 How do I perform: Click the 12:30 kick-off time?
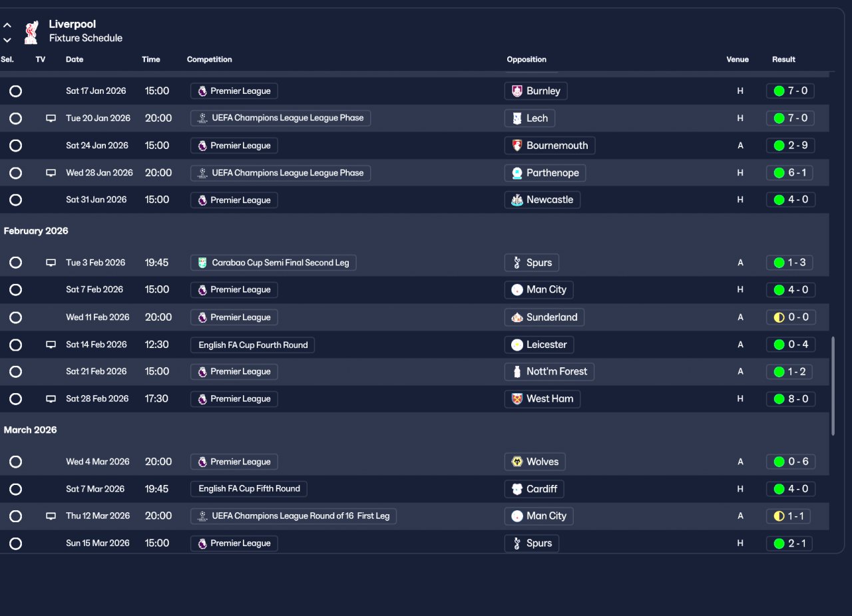157,345
